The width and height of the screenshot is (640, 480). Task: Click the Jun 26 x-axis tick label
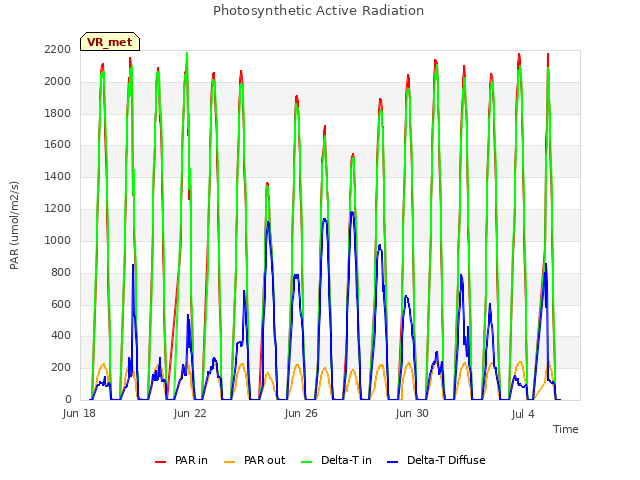[x=301, y=414]
